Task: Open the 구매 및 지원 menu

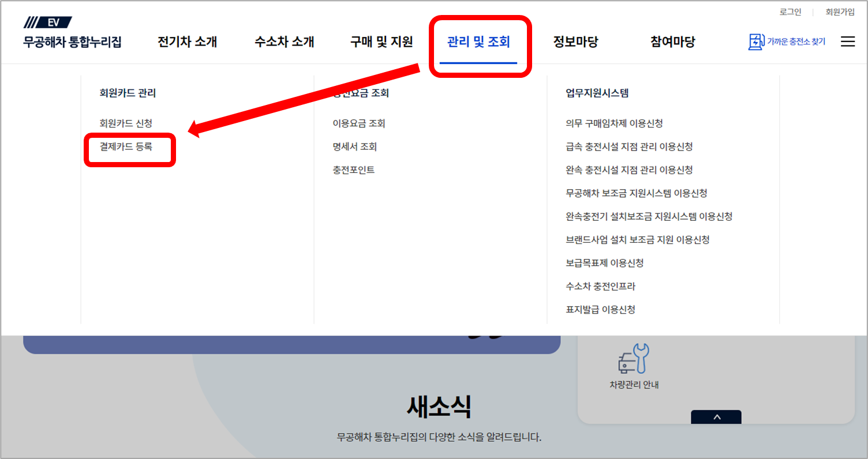Action: (x=381, y=42)
